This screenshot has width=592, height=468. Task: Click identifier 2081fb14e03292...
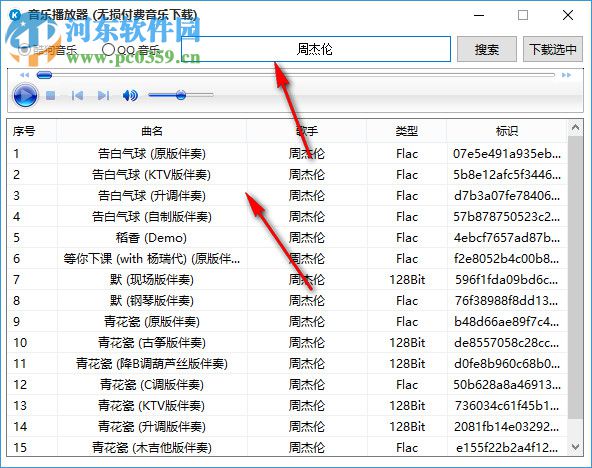507,426
